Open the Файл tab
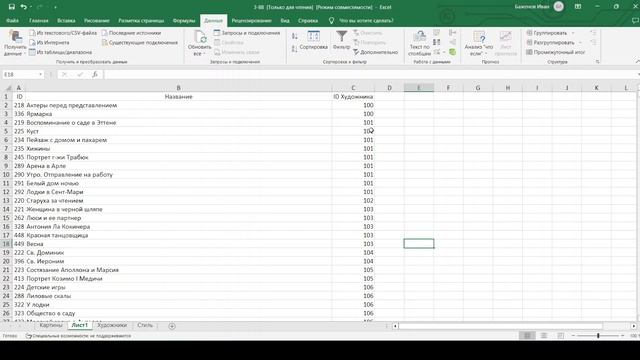The width and height of the screenshot is (640, 360). pyautogui.click(x=12, y=20)
